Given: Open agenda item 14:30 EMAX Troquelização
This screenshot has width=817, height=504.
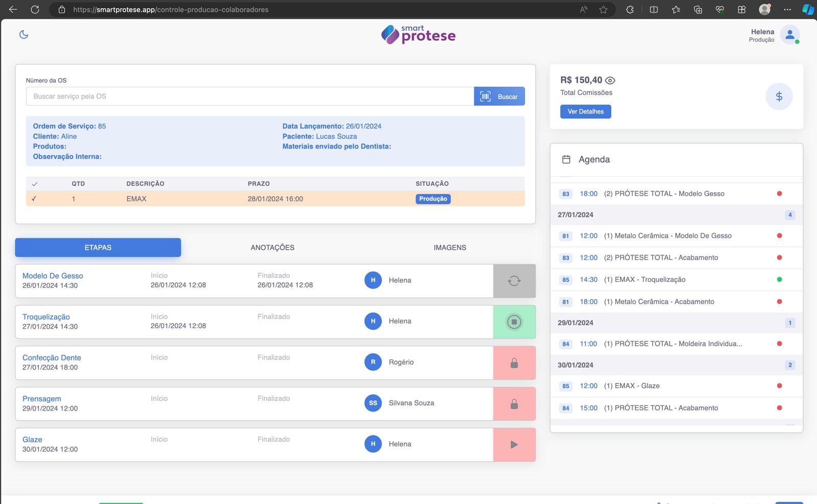Looking at the screenshot, I should coord(677,280).
